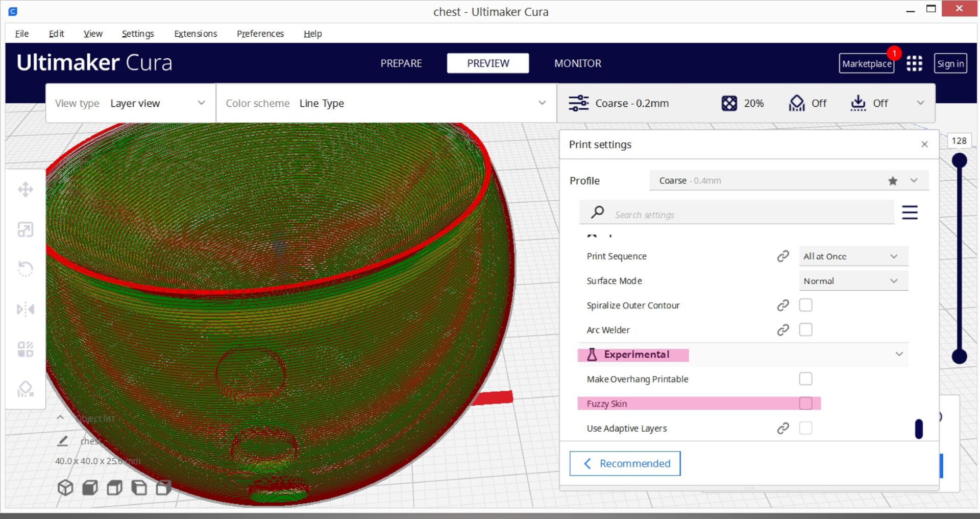Switch to the PREVIEW stage
Image resolution: width=980 pixels, height=519 pixels.
tap(488, 63)
